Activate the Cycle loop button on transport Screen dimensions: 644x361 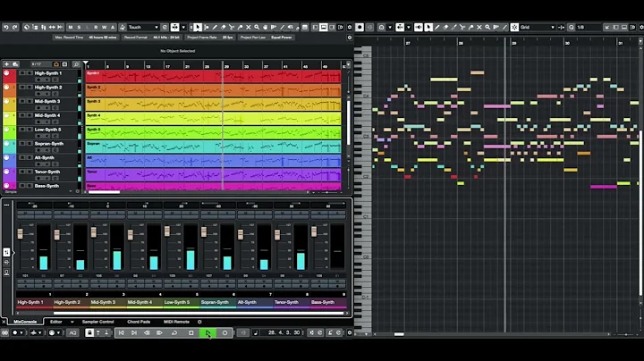(174, 332)
